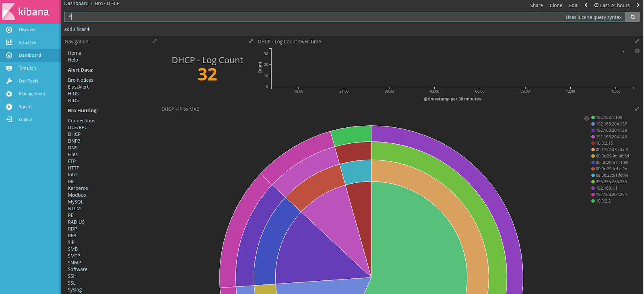644x294 pixels.
Task: Click the search magnifier button
Action: pos(633,17)
